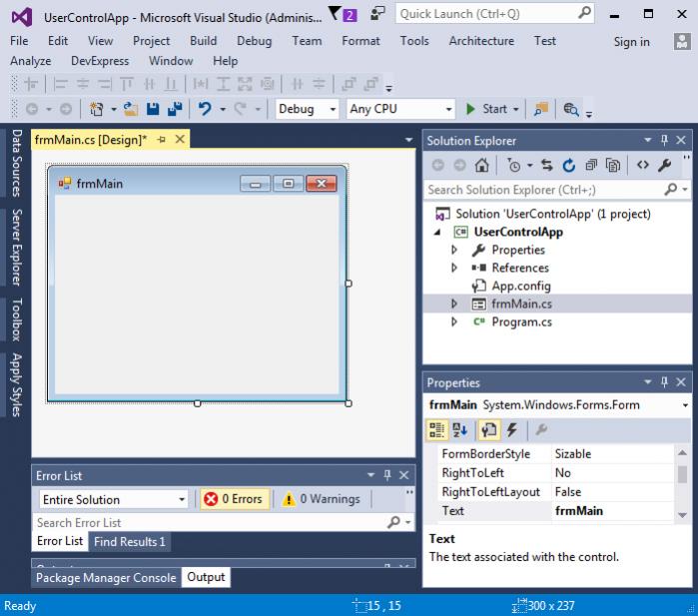The width and height of the screenshot is (698, 616).
Task: Show events with lightning bolt icon
Action: pos(512,429)
